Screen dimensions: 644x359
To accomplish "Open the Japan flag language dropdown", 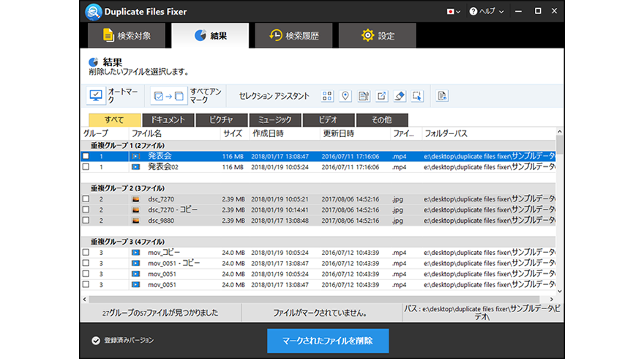I will (x=454, y=12).
